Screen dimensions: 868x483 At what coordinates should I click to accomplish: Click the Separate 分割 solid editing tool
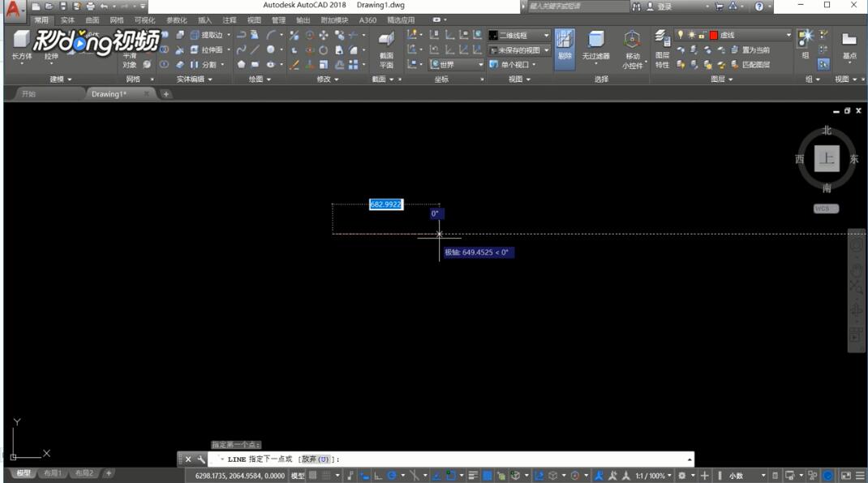(x=204, y=65)
